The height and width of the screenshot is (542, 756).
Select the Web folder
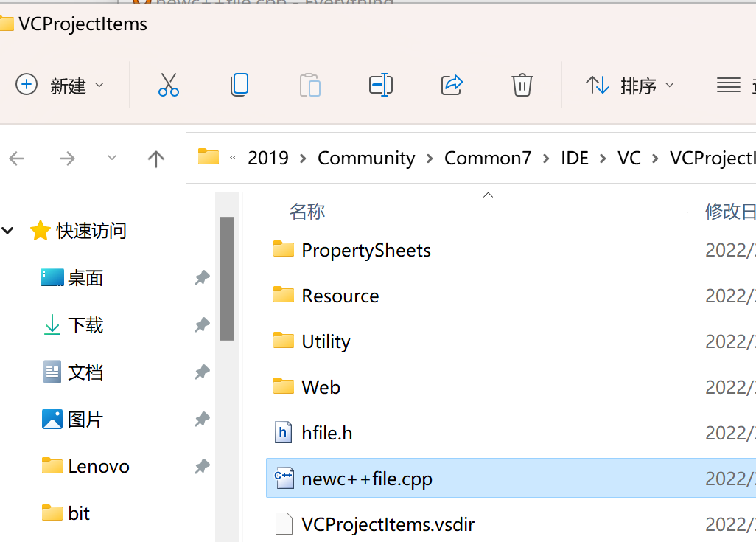click(321, 387)
